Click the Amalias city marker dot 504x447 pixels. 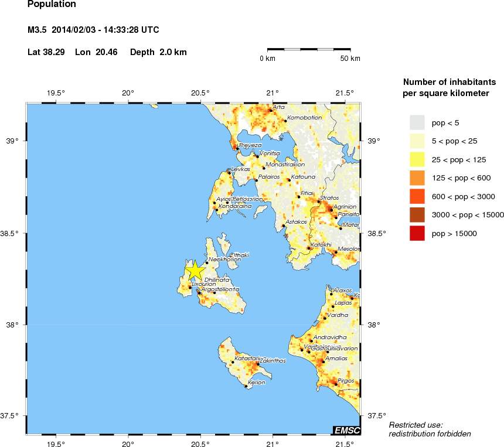click(x=323, y=361)
